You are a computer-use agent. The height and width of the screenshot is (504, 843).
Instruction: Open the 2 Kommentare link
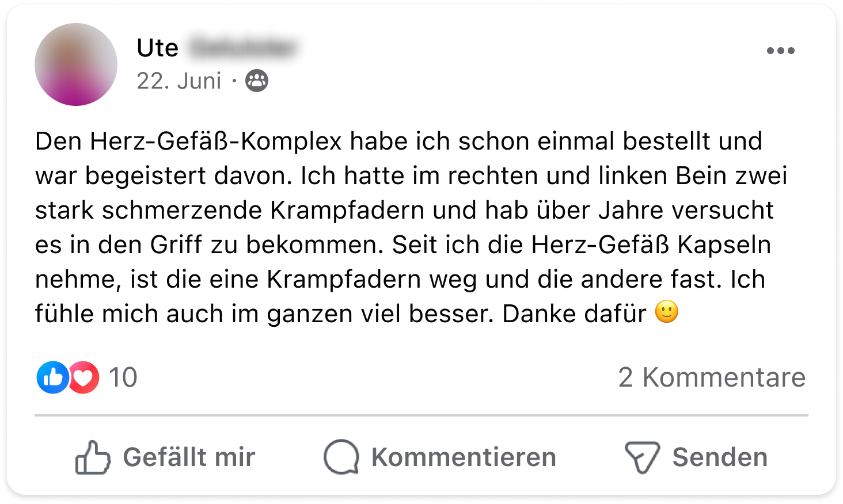712,377
